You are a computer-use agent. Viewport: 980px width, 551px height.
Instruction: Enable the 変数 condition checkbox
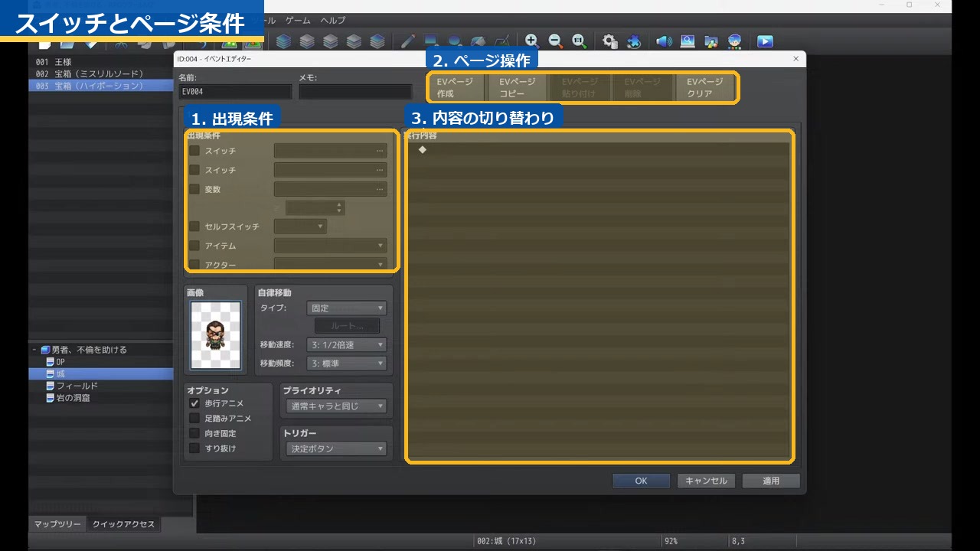[x=194, y=189]
